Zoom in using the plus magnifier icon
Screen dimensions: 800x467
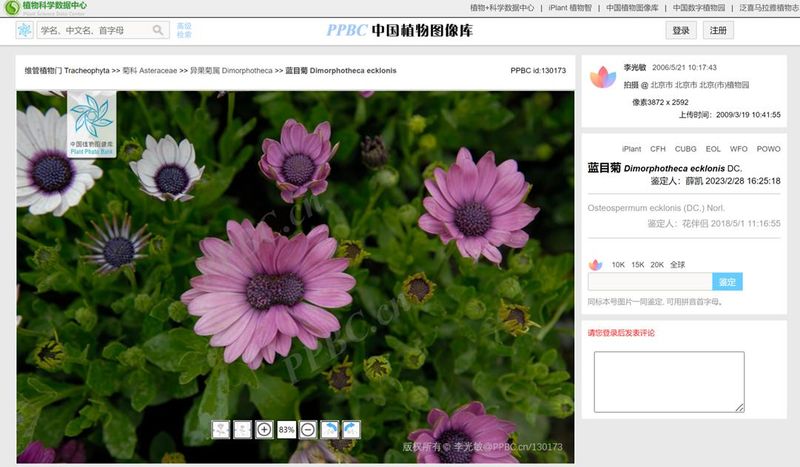[264, 430]
